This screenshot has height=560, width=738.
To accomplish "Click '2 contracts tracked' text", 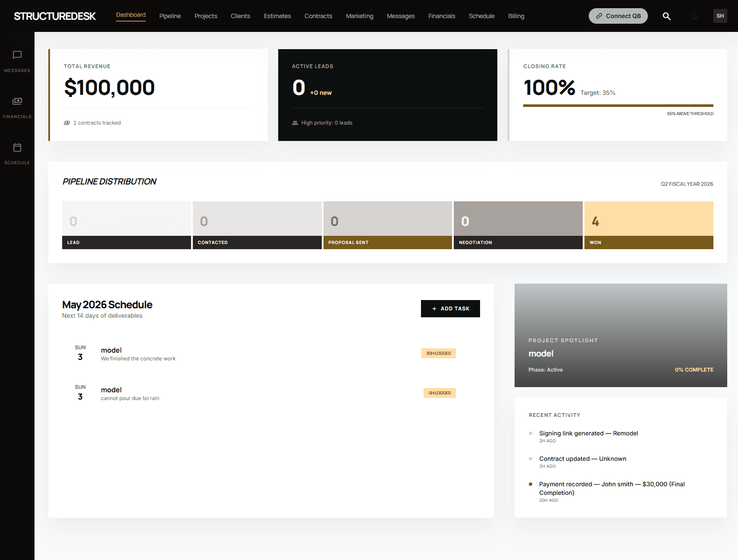I will [97, 123].
